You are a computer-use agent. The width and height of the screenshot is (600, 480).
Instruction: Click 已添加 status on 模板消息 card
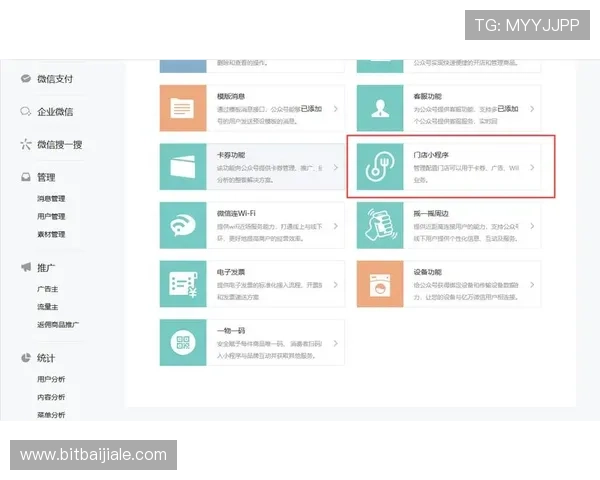pyautogui.click(x=311, y=109)
